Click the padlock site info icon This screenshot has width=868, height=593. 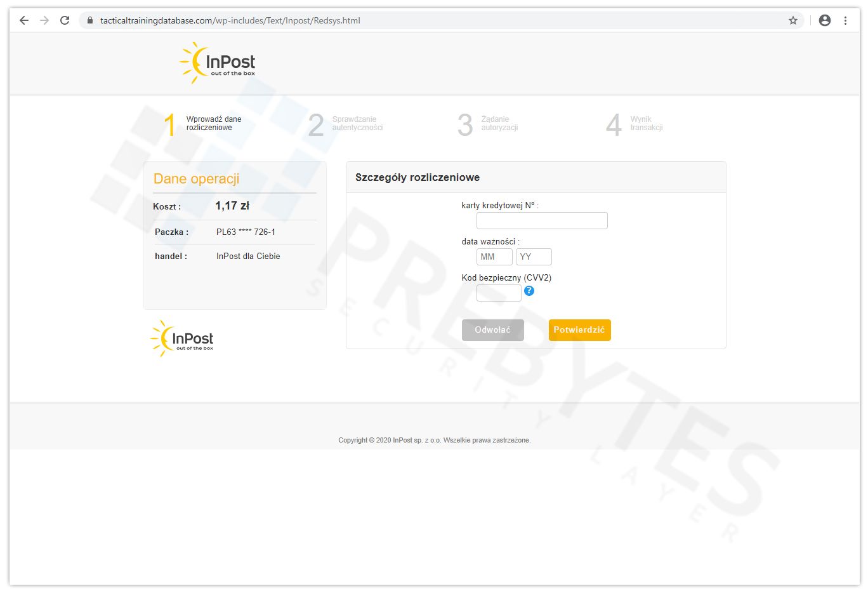[x=90, y=20]
